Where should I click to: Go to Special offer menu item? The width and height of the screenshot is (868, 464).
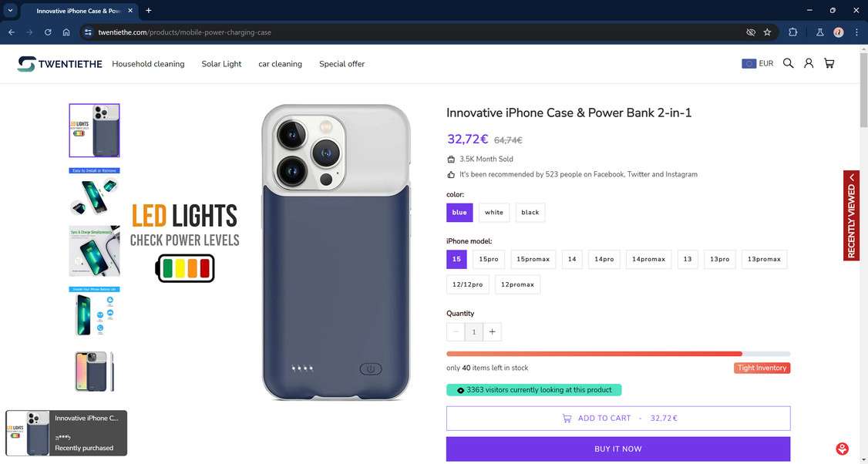click(341, 64)
